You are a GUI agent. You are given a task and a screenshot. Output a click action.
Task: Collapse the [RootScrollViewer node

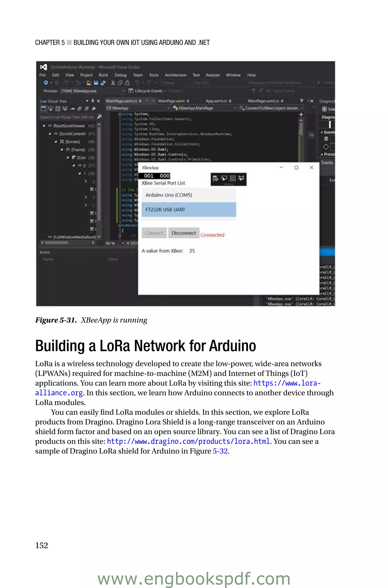click(x=44, y=126)
